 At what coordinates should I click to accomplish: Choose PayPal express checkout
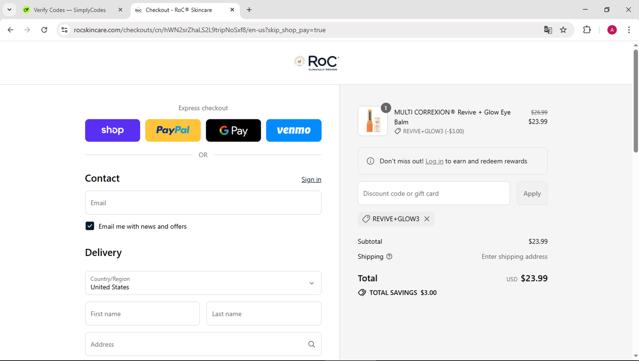click(173, 130)
